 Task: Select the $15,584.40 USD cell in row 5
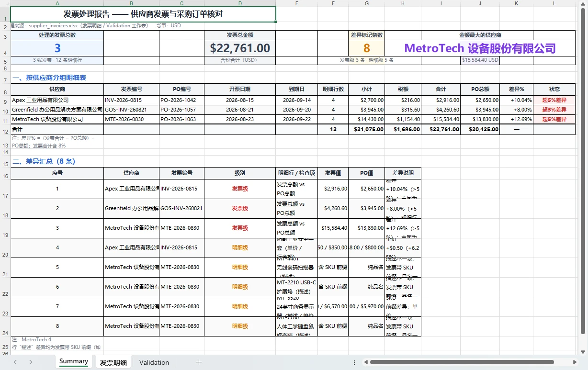click(x=480, y=60)
